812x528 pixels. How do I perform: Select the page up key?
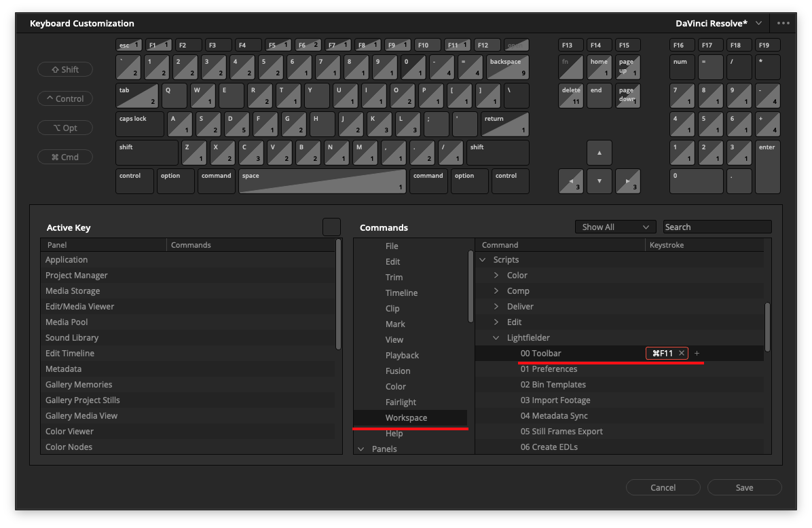(x=627, y=67)
